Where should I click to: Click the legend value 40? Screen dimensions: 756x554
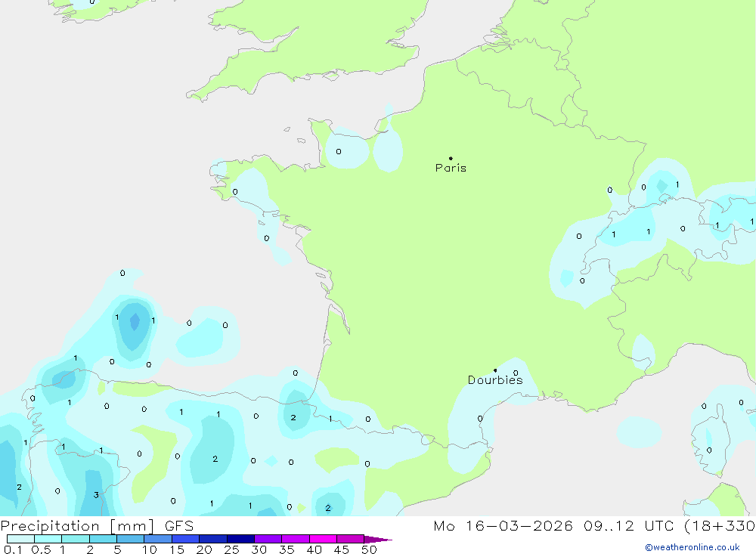[314, 549]
